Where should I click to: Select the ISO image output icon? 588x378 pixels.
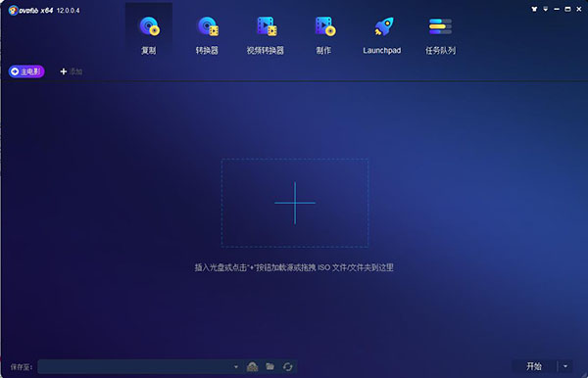pyautogui.click(x=253, y=366)
